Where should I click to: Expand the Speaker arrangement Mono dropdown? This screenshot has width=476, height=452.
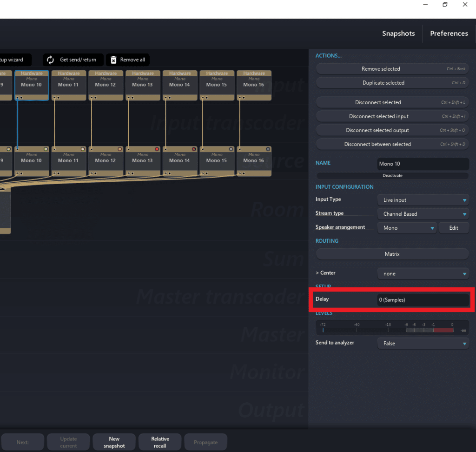407,228
